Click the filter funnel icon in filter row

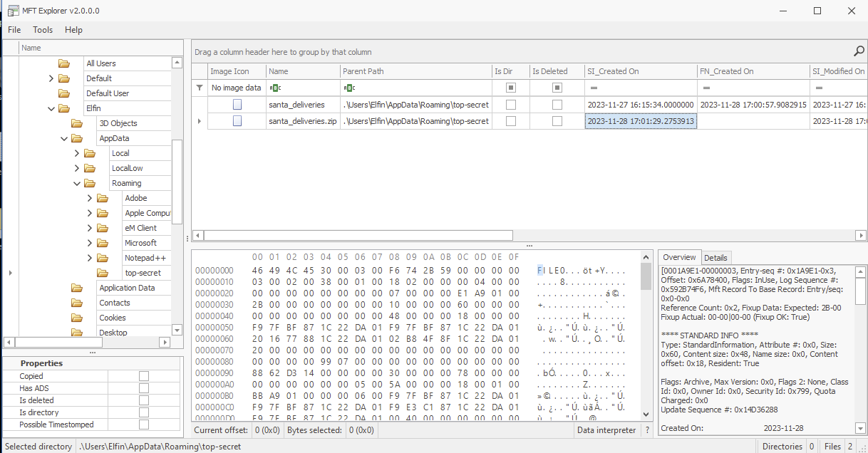199,88
